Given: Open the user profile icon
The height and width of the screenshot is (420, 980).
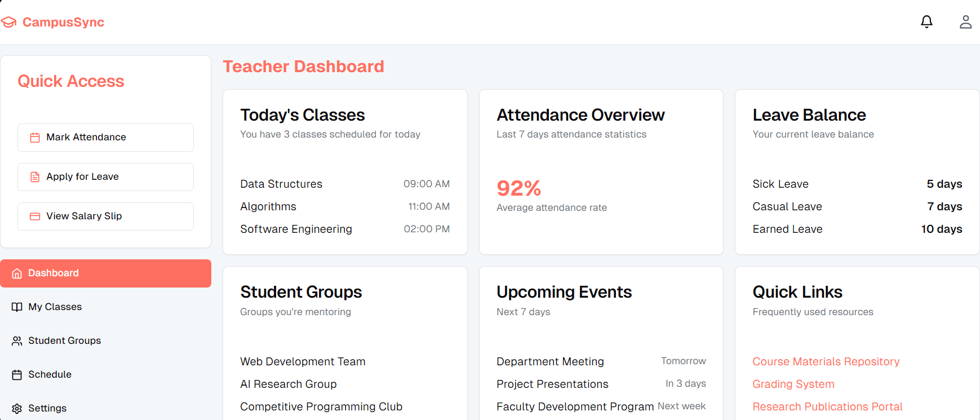Looking at the screenshot, I should (x=965, y=22).
